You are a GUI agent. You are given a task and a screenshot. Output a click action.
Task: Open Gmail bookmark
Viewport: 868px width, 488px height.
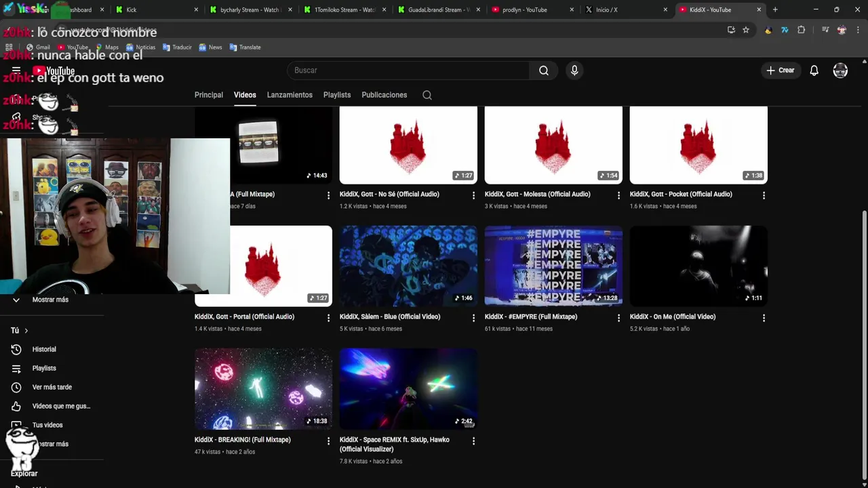(38, 47)
